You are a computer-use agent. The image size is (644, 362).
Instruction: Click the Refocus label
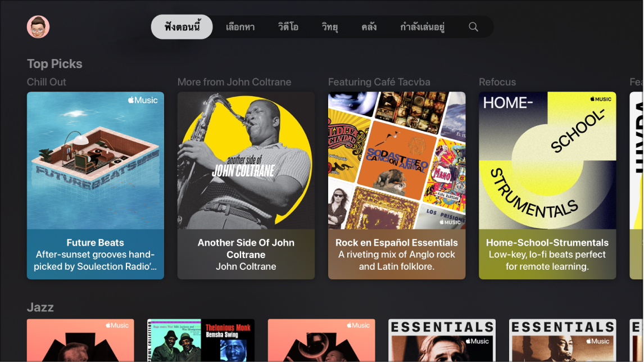click(x=497, y=82)
